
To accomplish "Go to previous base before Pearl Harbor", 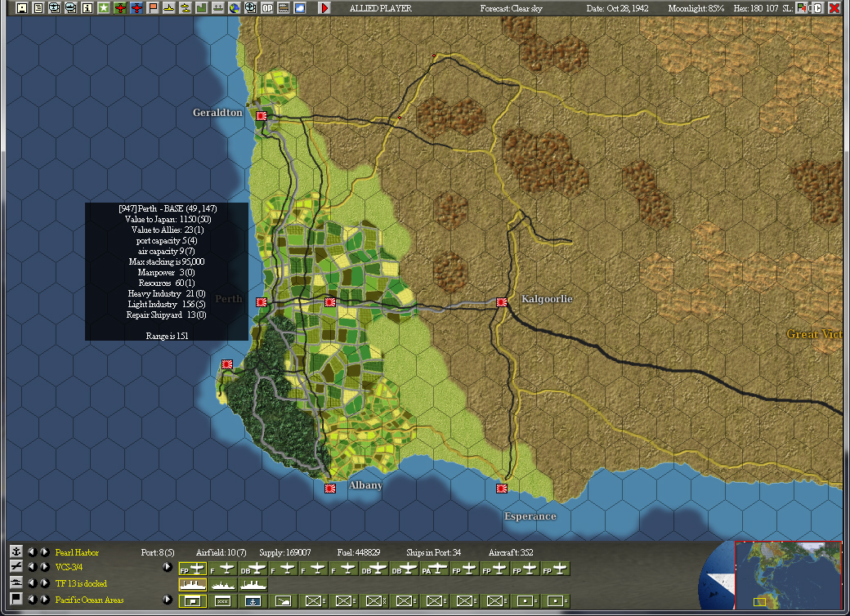I will click(33, 552).
